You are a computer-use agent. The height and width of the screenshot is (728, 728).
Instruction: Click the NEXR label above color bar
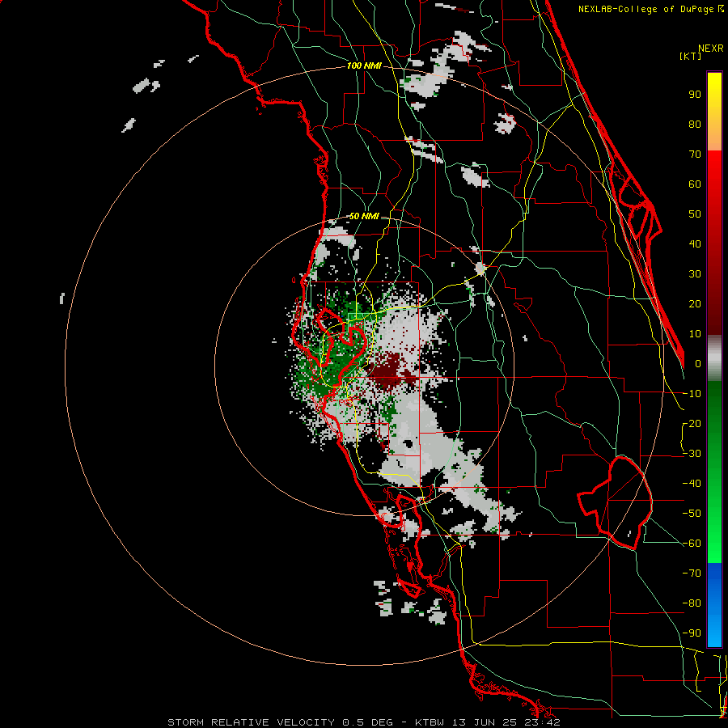pos(711,49)
